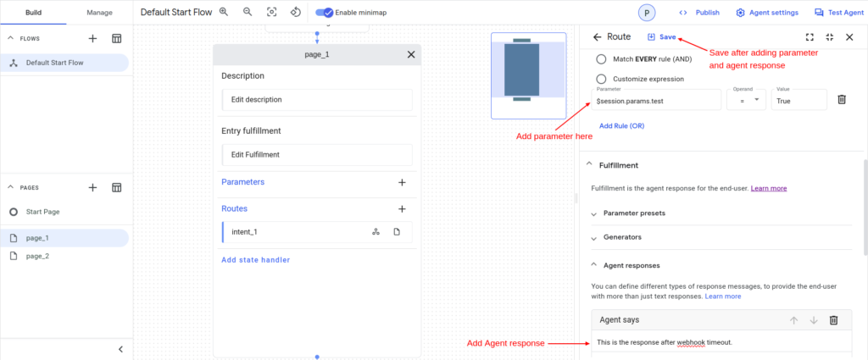868x360 pixels.
Task: Zoom in on the flow canvas
Action: (x=224, y=13)
